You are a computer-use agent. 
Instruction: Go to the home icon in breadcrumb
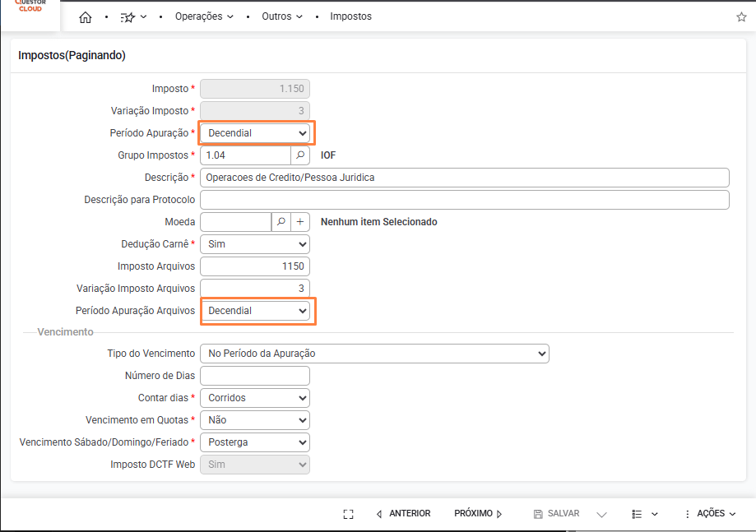click(86, 17)
